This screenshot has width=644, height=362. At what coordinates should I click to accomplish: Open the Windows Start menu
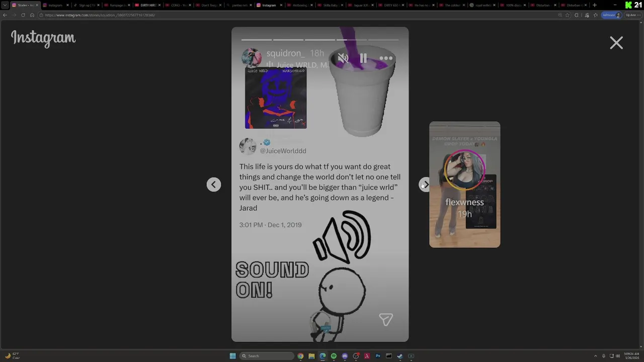point(232,356)
